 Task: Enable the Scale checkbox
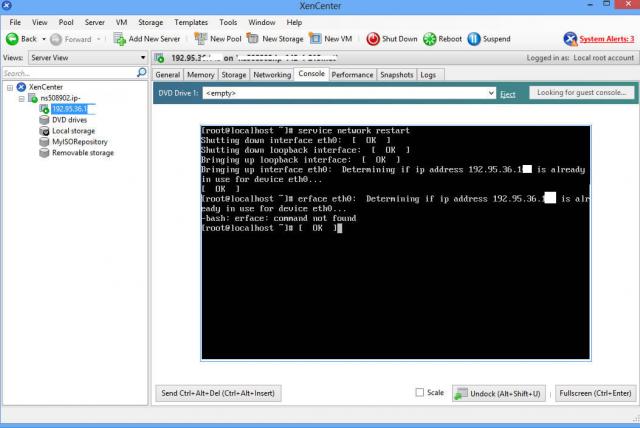420,392
